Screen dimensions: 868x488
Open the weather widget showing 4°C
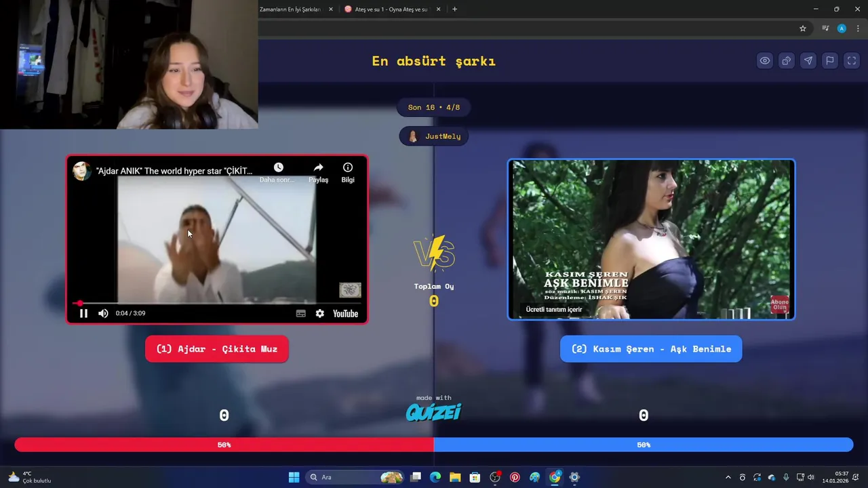pyautogui.click(x=30, y=477)
